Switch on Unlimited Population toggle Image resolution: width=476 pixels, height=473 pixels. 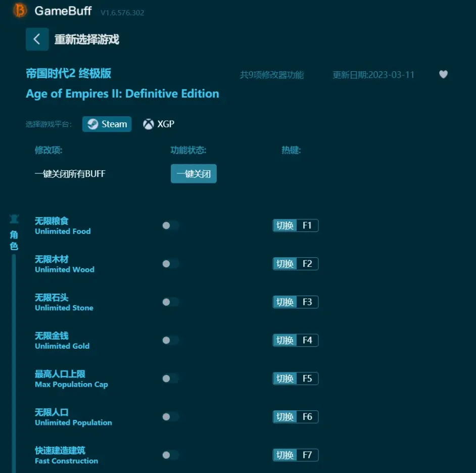(x=170, y=416)
